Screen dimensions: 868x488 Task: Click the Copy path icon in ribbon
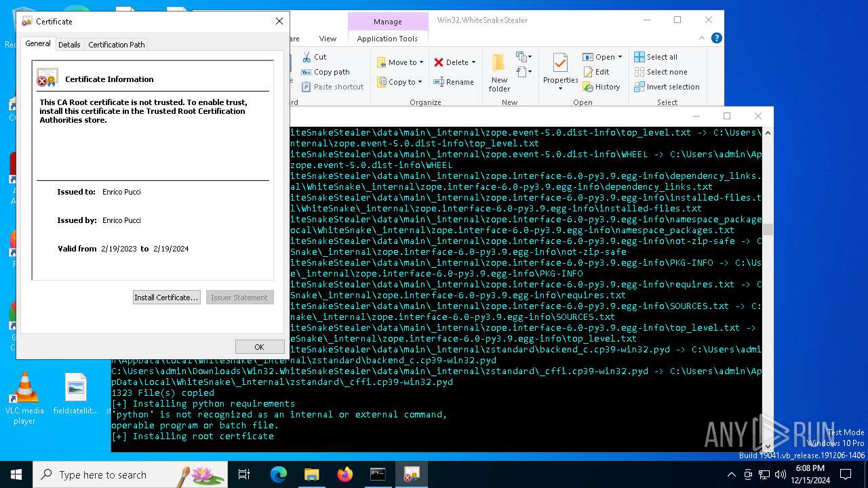307,72
